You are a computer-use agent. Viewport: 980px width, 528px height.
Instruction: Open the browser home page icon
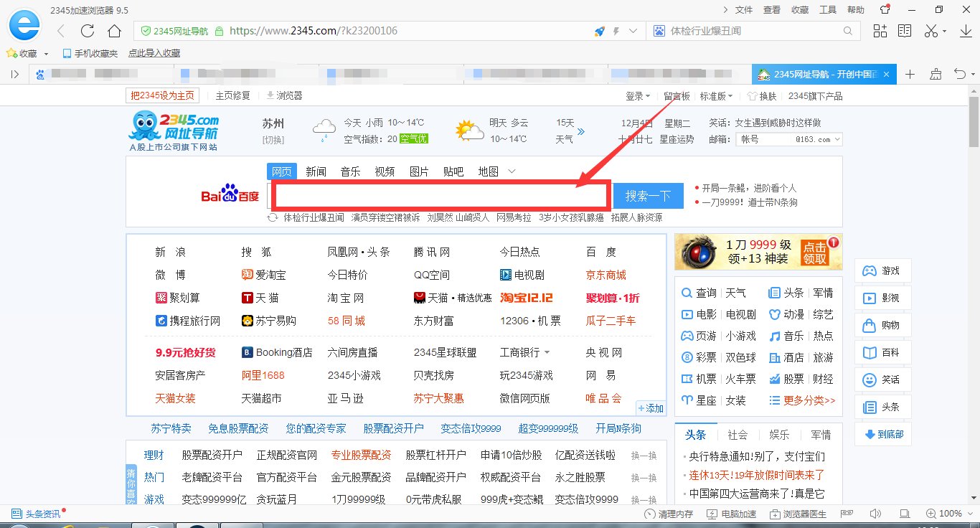pyautogui.click(x=114, y=30)
